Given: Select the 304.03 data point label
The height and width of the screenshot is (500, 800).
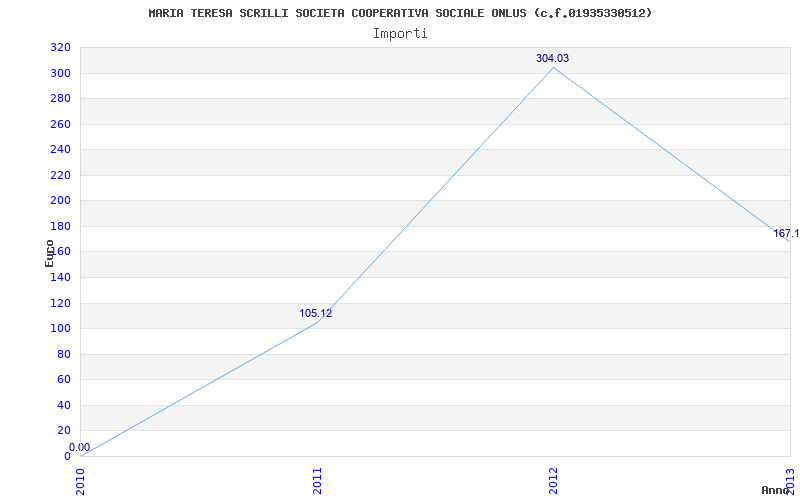Looking at the screenshot, I should pos(552,58).
